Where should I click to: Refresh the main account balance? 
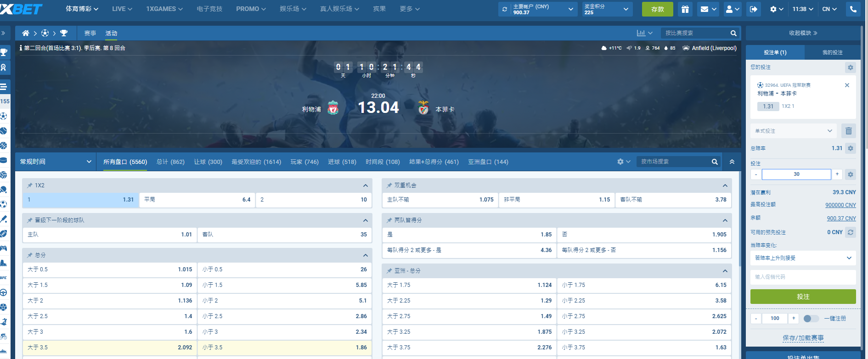tap(505, 9)
